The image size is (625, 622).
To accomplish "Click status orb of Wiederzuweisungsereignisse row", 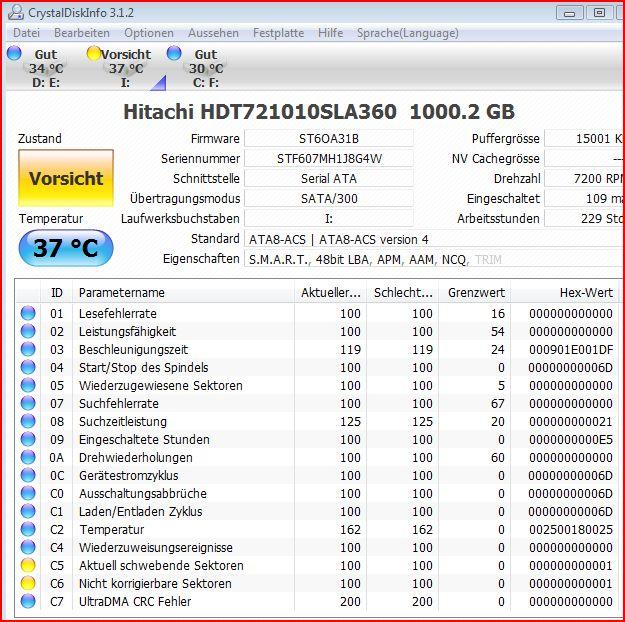I will pos(28,547).
